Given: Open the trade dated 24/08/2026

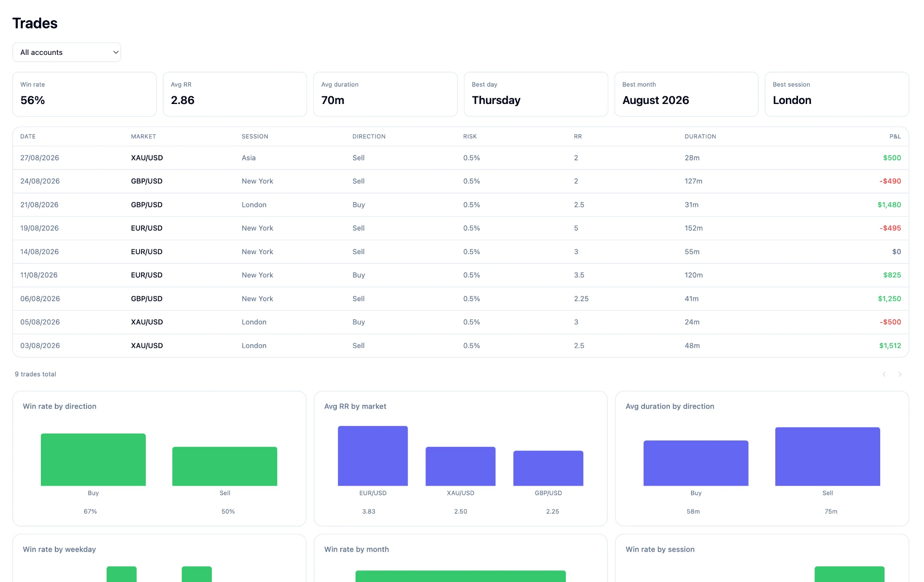Looking at the screenshot, I should tap(461, 181).
